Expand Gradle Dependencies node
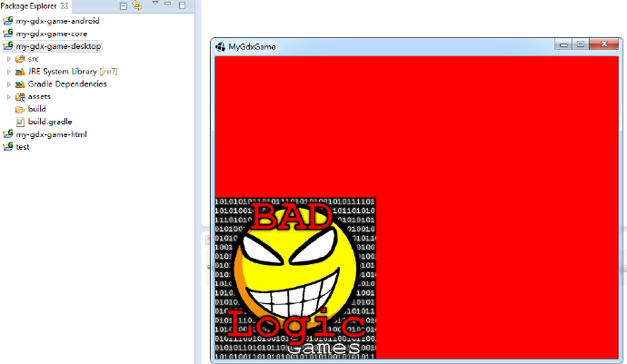This screenshot has width=627, height=364. [x=8, y=84]
